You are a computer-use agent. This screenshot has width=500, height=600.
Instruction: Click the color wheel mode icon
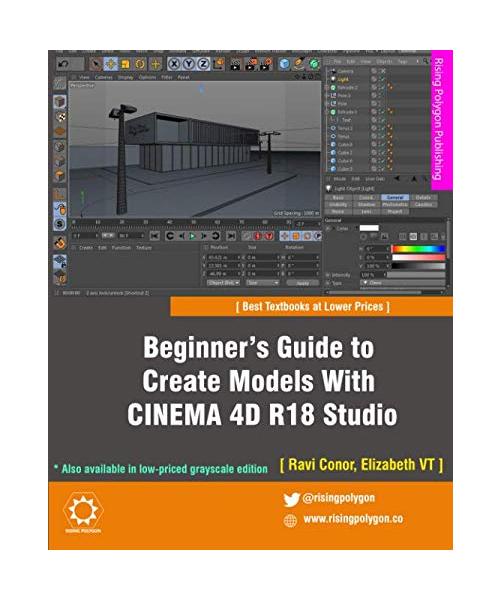(363, 237)
